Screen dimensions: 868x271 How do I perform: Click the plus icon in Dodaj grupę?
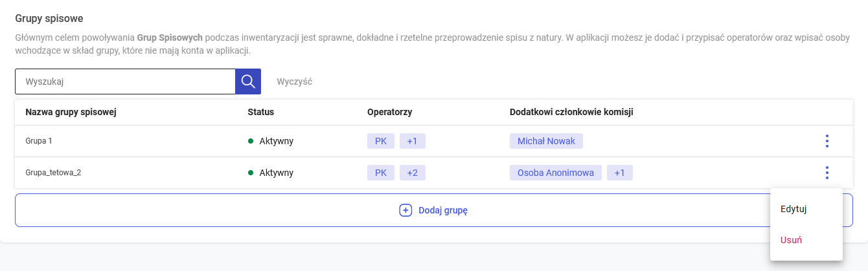[405, 210]
